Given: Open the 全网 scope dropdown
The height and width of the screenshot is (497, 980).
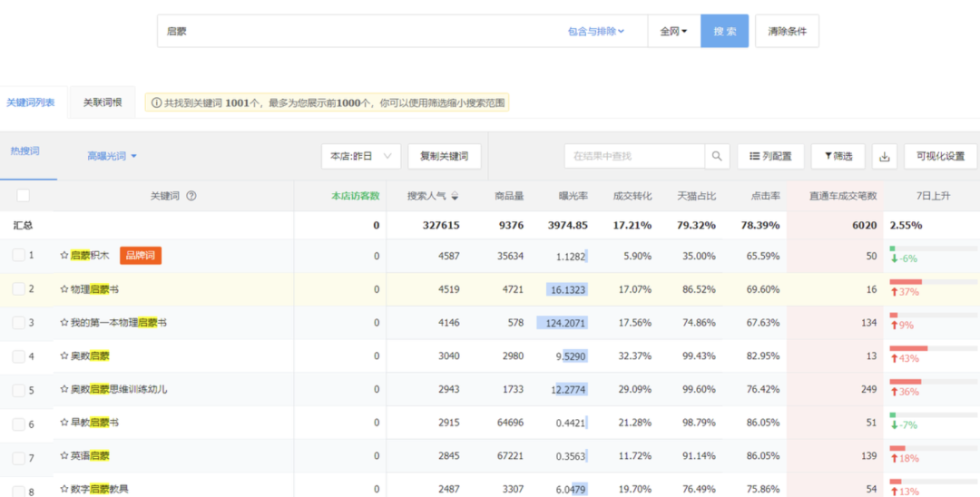Looking at the screenshot, I should (673, 31).
